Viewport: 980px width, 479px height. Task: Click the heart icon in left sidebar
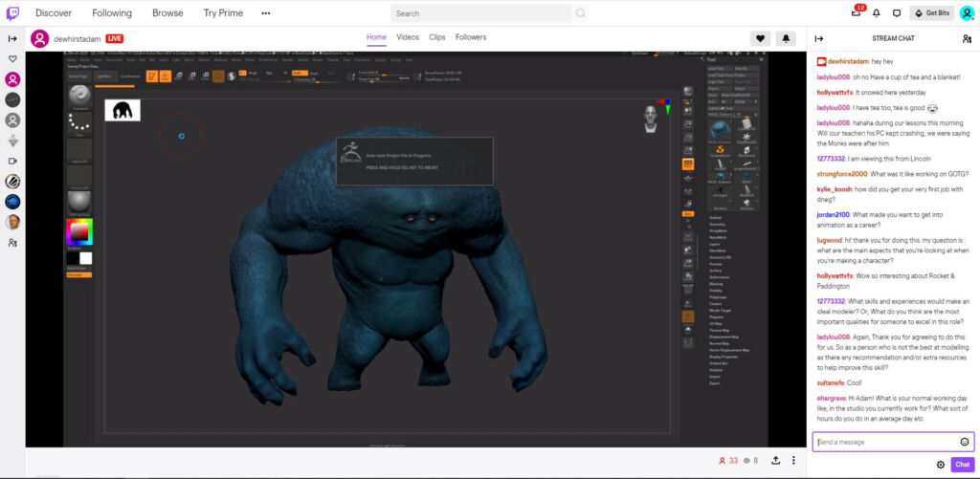coord(12,58)
